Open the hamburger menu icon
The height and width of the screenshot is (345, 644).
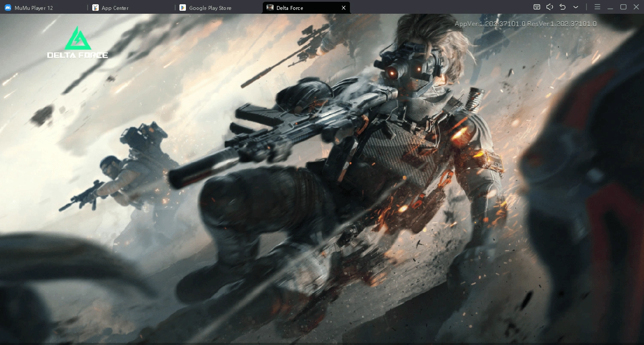pyautogui.click(x=597, y=7)
